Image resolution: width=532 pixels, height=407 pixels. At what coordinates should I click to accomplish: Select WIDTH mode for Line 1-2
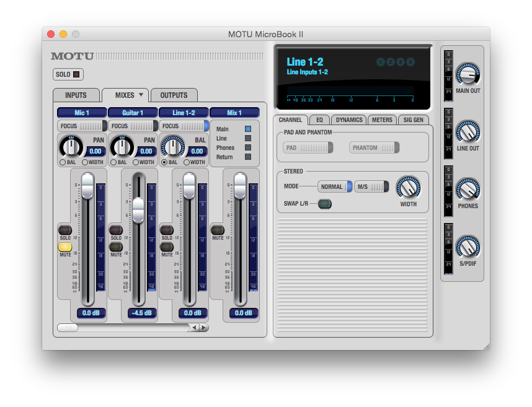pos(187,162)
